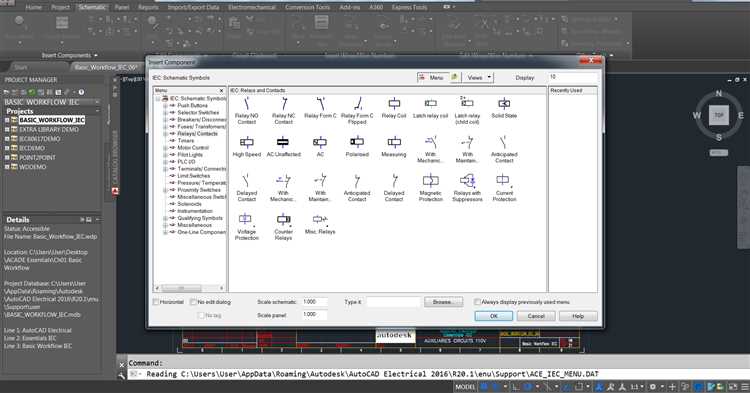Expand the BASIC_WORKFLOW_IEC project node
Viewport: 750px width, 393px height.
(7, 120)
